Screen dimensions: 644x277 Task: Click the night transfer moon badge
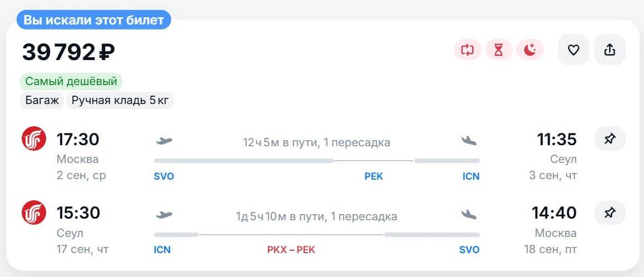coord(530,50)
